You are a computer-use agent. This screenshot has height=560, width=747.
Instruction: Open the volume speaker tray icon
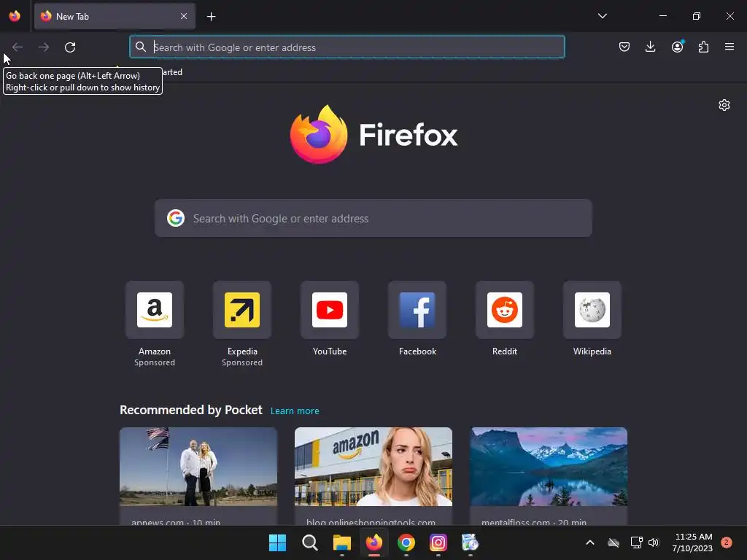(x=654, y=542)
